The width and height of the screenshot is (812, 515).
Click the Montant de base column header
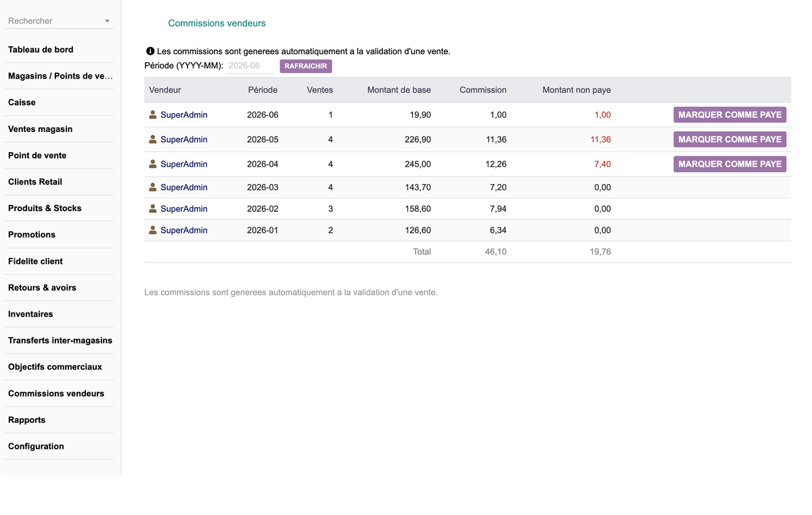click(x=399, y=89)
